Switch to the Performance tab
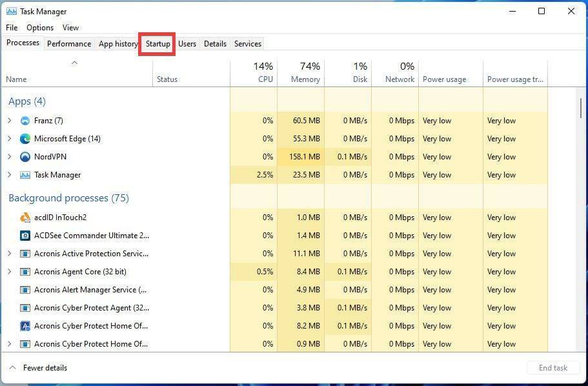 [x=69, y=44]
